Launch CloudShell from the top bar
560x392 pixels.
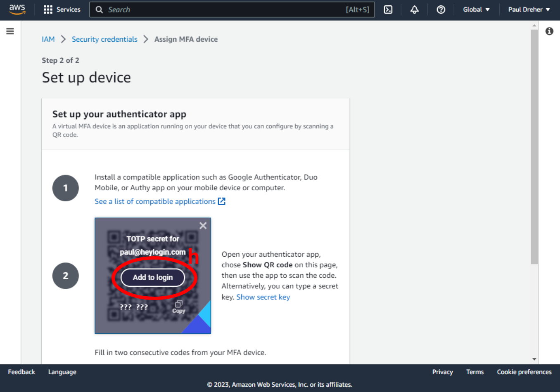coord(388,9)
